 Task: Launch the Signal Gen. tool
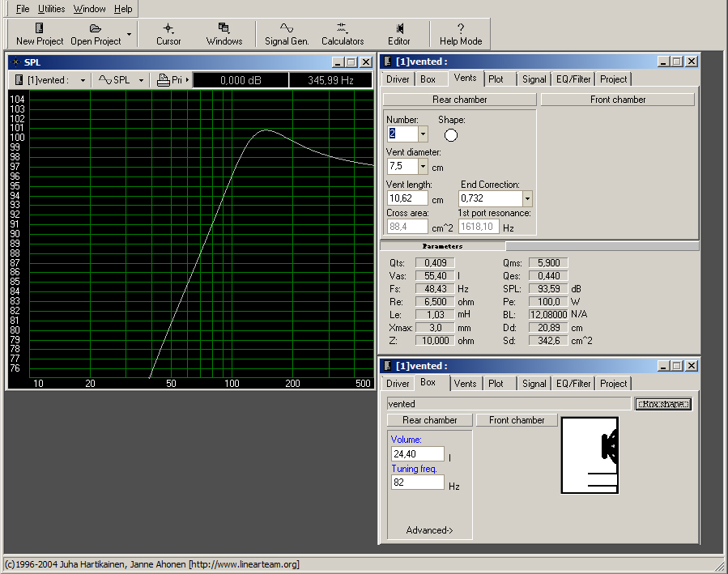pos(287,28)
